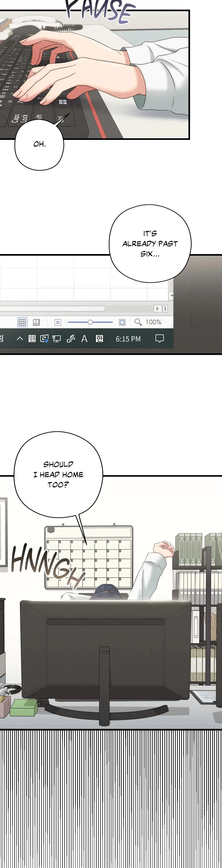Expand hidden tray icons with the chevron
The height and width of the screenshot is (868, 222).
[x=20, y=338]
